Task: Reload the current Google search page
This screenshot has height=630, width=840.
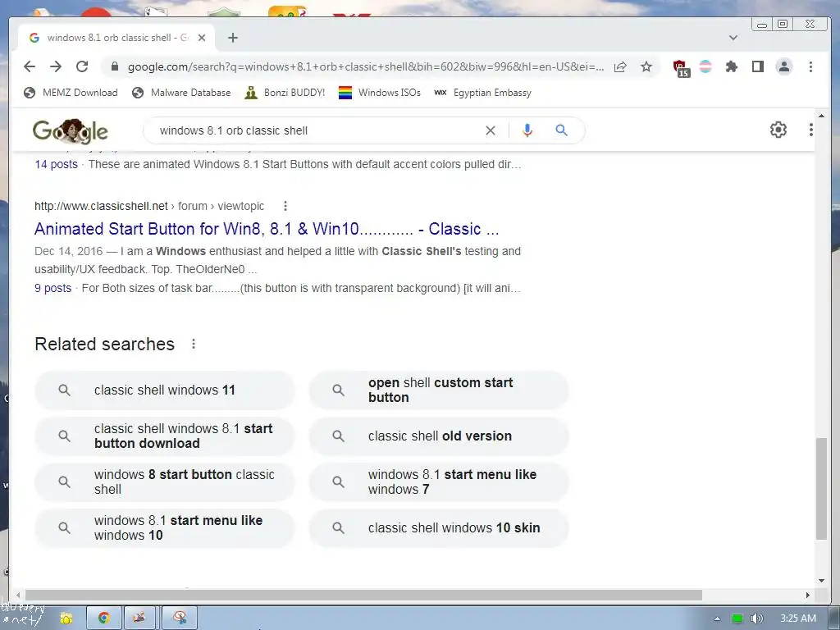Action: pyautogui.click(x=82, y=66)
